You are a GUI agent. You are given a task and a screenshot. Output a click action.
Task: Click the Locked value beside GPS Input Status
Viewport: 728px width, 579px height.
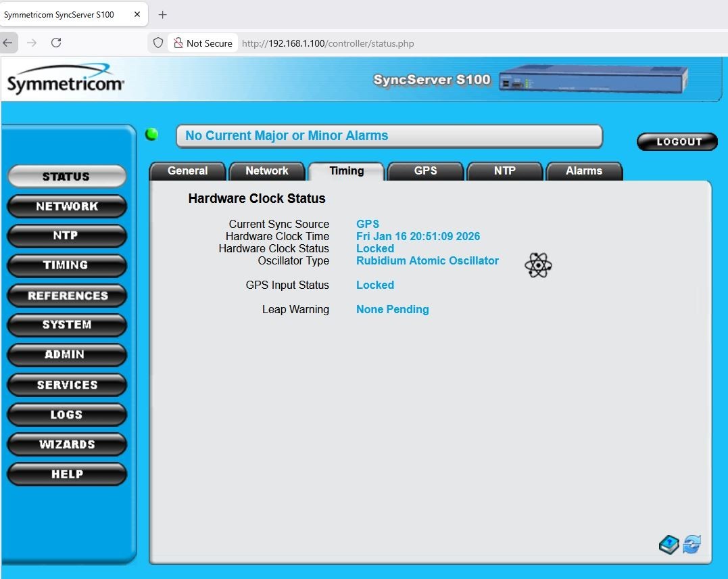click(x=375, y=285)
